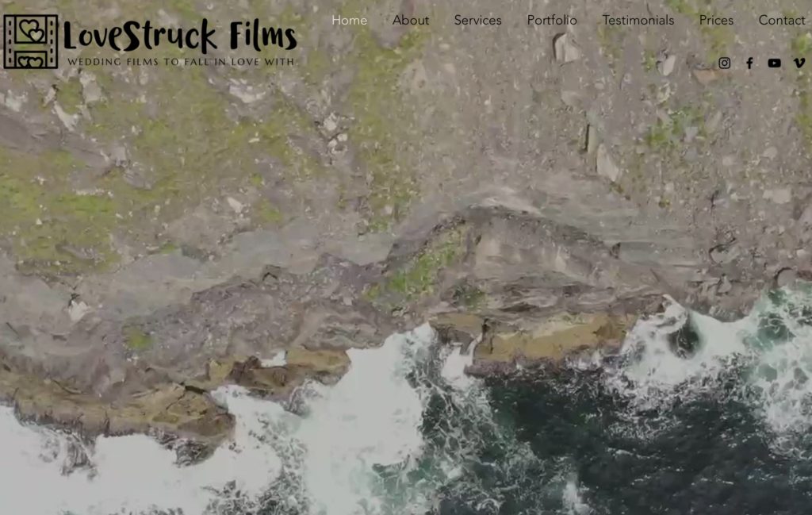812x515 pixels.
Task: View the Portfolio page
Action: coord(552,20)
